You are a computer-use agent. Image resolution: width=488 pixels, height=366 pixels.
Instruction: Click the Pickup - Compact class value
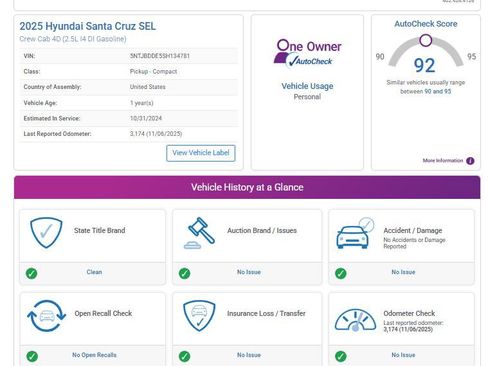click(153, 72)
